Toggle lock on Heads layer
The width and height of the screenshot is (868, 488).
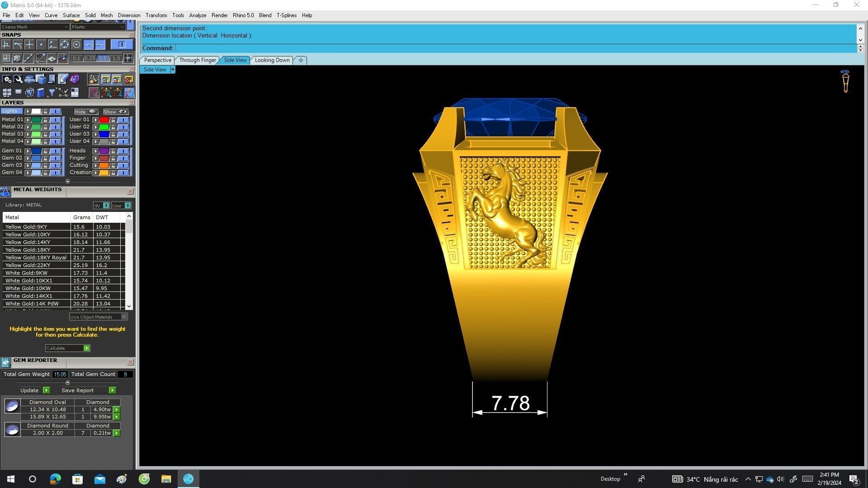coord(113,151)
